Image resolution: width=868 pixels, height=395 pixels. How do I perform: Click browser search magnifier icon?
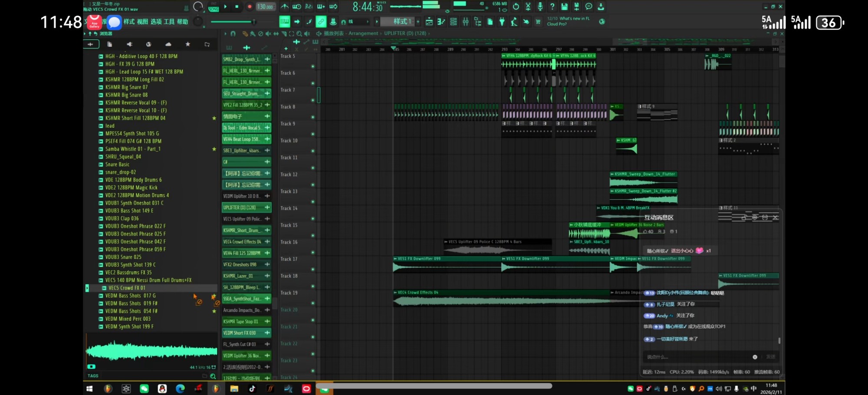click(x=213, y=376)
